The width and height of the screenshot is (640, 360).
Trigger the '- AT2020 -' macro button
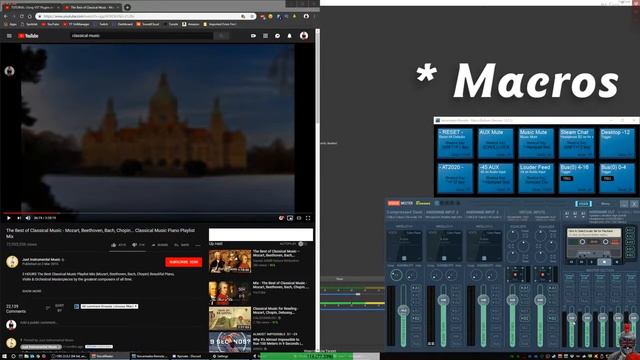coord(455,178)
